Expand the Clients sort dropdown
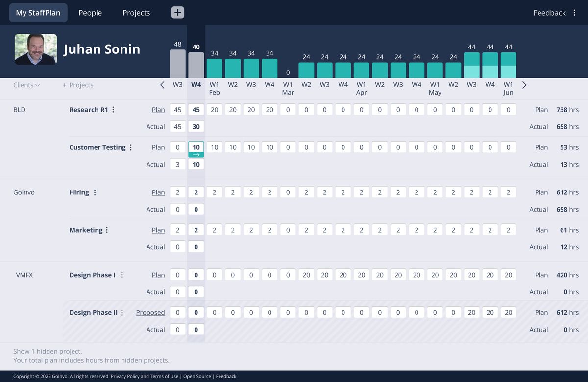Image resolution: width=588 pixels, height=382 pixels. tap(26, 85)
